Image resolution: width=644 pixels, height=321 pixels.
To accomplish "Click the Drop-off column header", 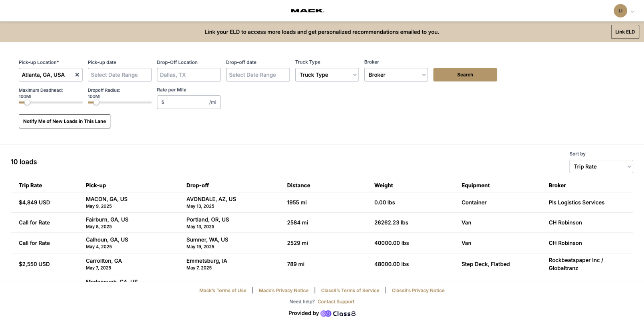I will pos(198,185).
